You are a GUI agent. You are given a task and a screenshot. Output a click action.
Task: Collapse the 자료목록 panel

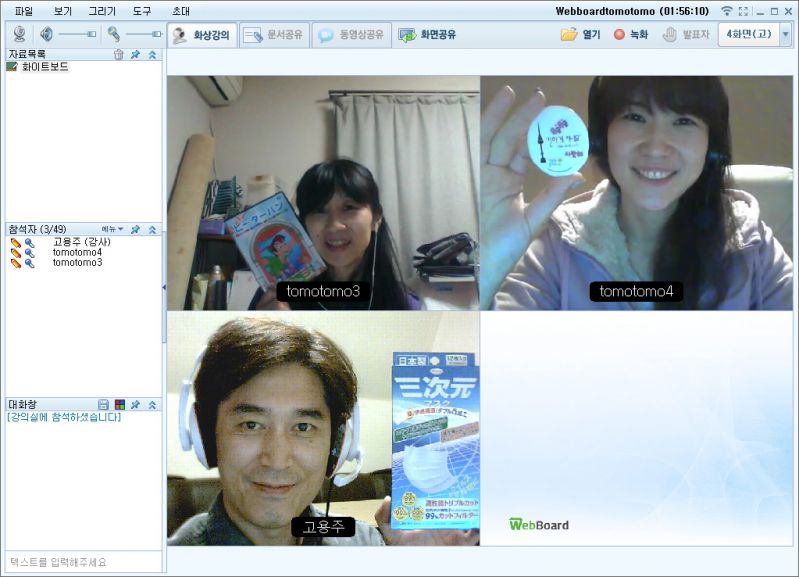tap(152, 54)
